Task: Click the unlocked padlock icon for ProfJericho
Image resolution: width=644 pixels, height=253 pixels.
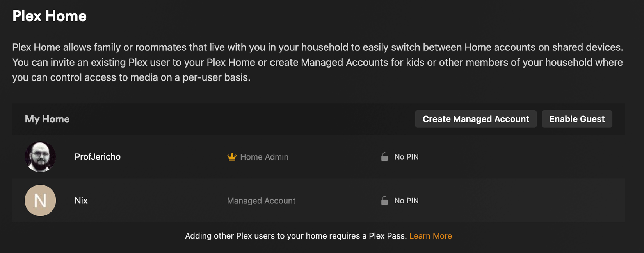Action: click(x=384, y=157)
